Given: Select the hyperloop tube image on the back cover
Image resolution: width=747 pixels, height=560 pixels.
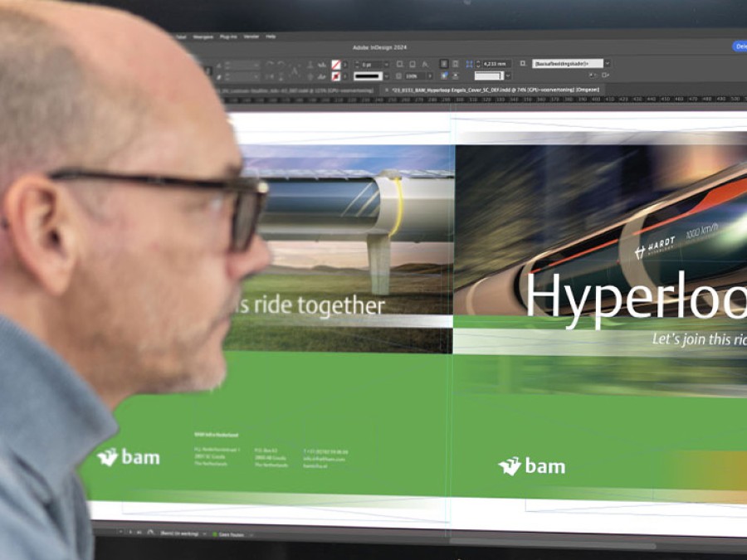Looking at the screenshot, I should coord(347,247).
